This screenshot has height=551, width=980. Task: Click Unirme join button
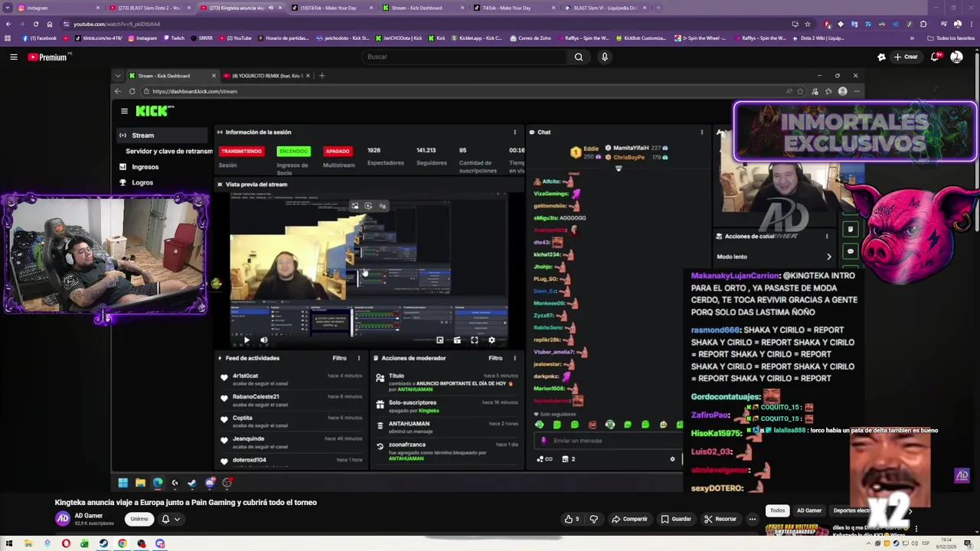point(139,519)
